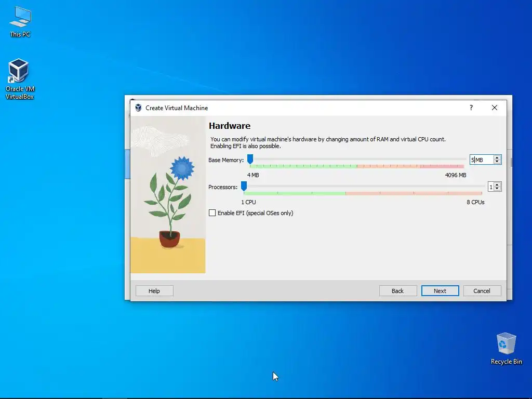Click inside the Base Memory MB field

coord(482,160)
